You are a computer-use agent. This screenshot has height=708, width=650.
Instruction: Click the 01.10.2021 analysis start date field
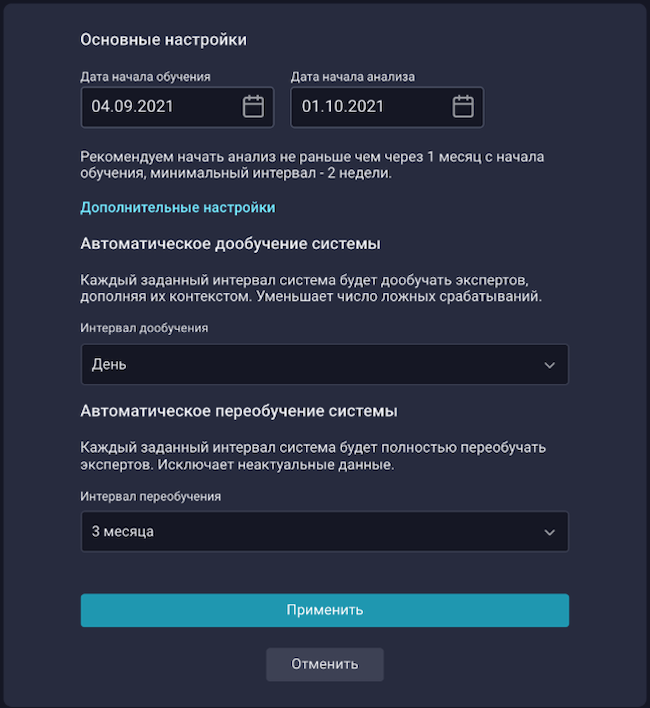coord(370,107)
